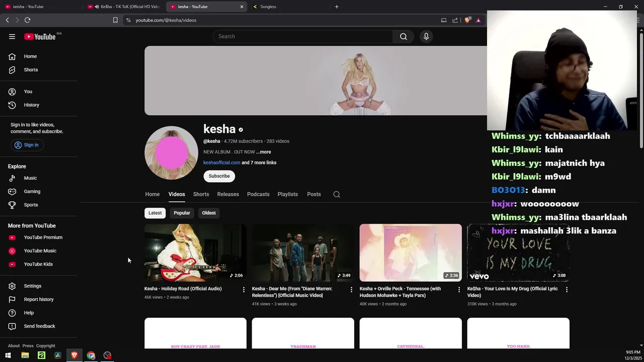Open options for Your Love Is My Drug video

pos(567,290)
